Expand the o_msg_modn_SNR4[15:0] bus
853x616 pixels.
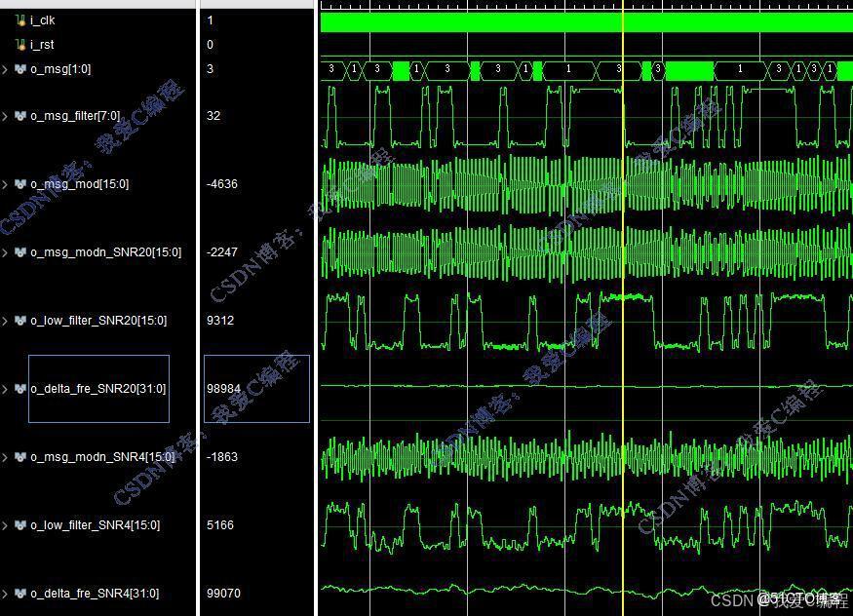tap(5, 457)
